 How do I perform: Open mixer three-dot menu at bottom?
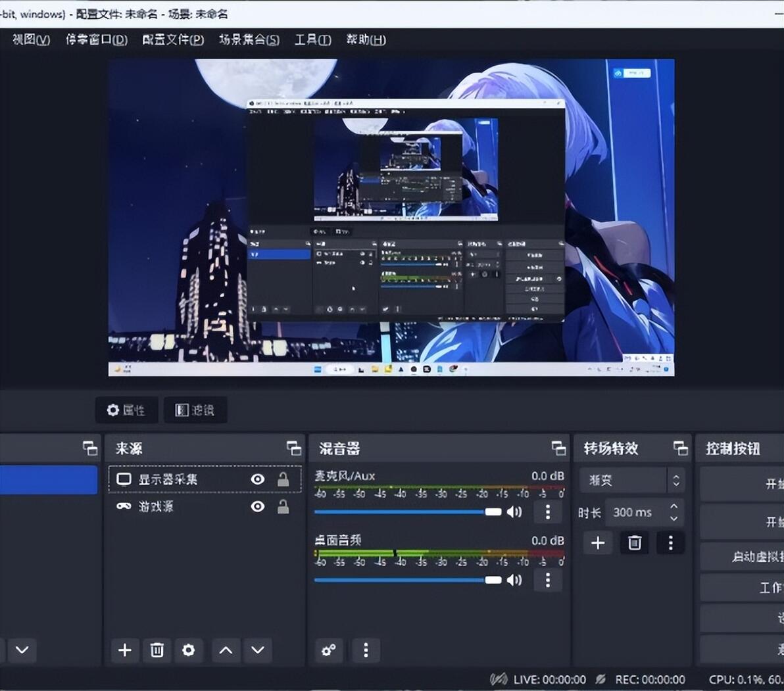(366, 650)
